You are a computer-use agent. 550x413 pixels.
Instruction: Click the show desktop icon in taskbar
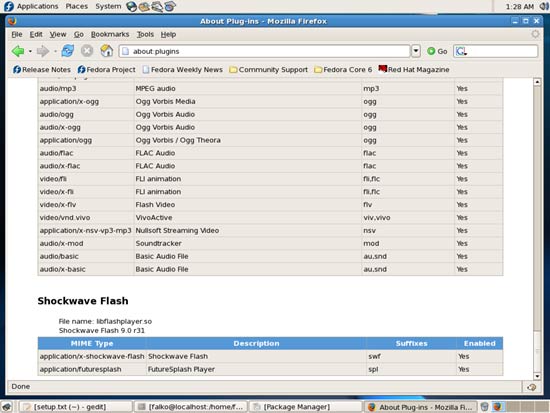click(x=7, y=407)
